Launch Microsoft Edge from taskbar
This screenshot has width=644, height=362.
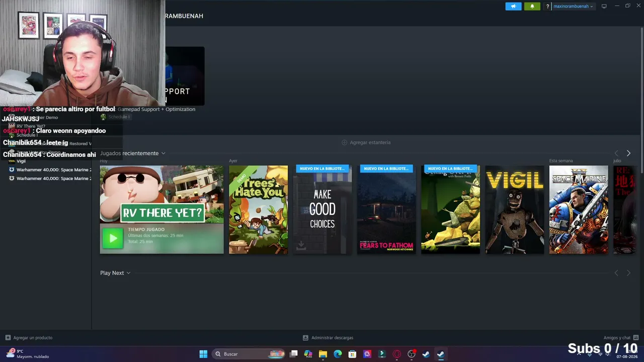click(338, 354)
